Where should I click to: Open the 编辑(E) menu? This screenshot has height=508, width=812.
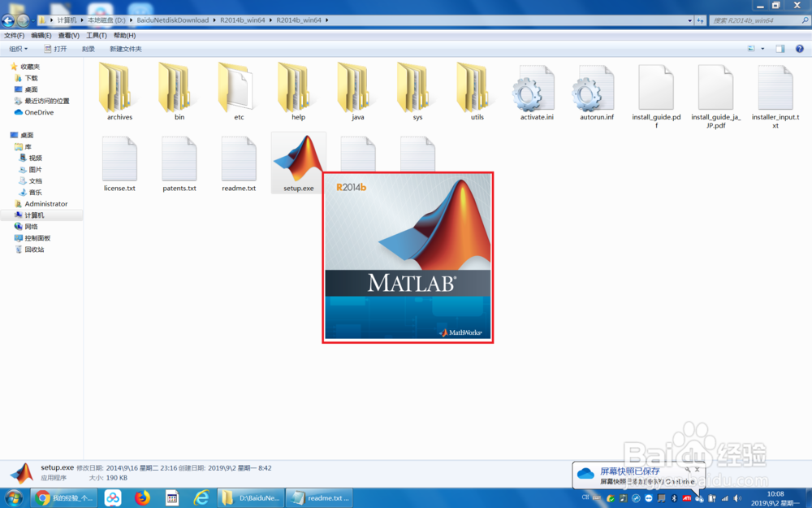click(41, 35)
